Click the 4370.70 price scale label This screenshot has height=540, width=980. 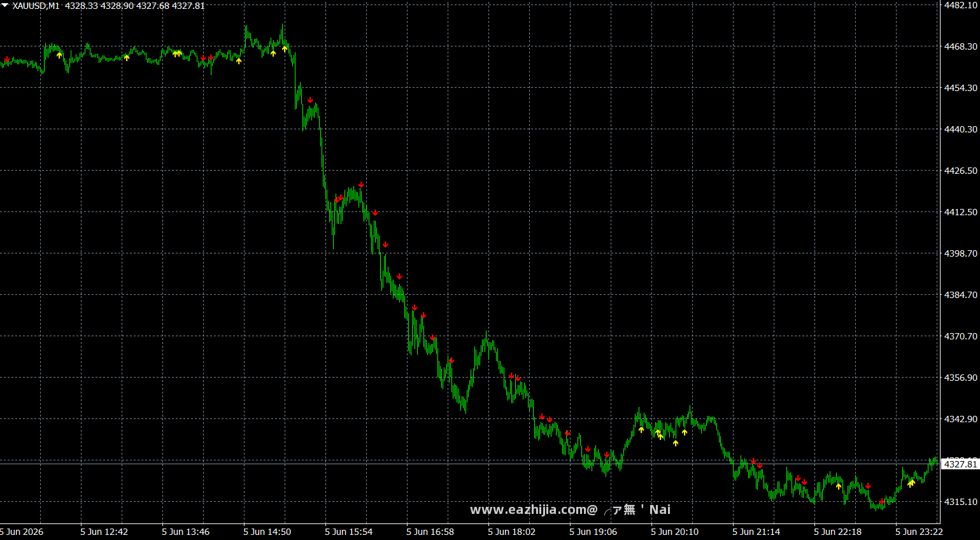coord(960,336)
